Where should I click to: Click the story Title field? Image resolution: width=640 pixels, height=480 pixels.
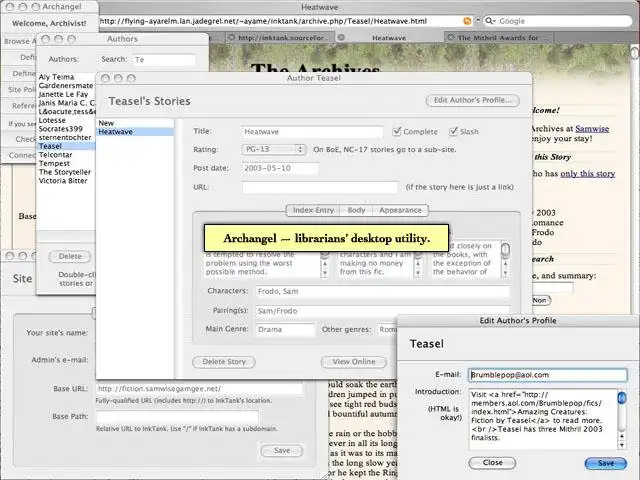click(x=312, y=132)
